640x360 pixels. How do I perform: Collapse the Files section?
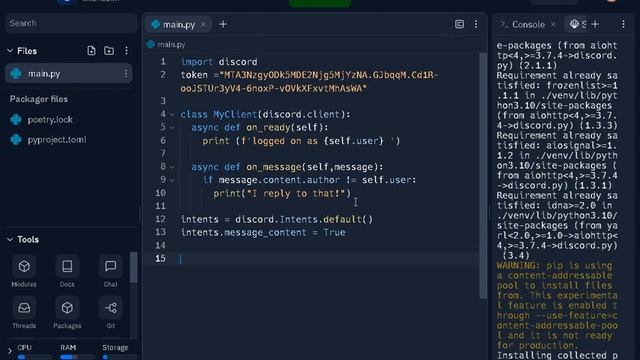click(x=10, y=51)
